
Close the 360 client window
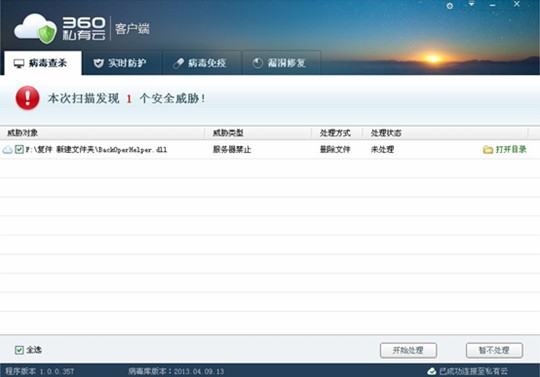517,4
